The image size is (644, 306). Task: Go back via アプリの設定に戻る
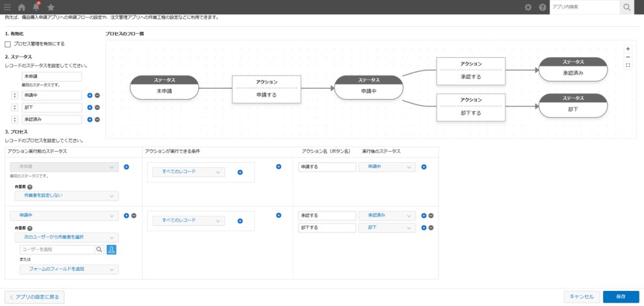[x=34, y=297]
